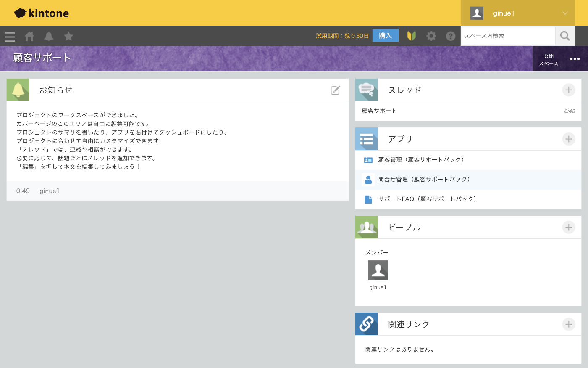Click the 購入 purchase button
This screenshot has height=368, width=588.
click(x=385, y=35)
